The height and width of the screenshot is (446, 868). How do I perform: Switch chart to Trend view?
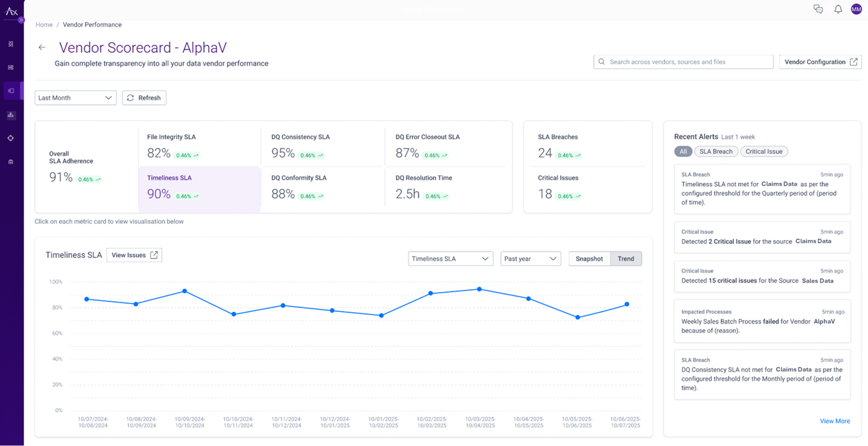tap(626, 259)
